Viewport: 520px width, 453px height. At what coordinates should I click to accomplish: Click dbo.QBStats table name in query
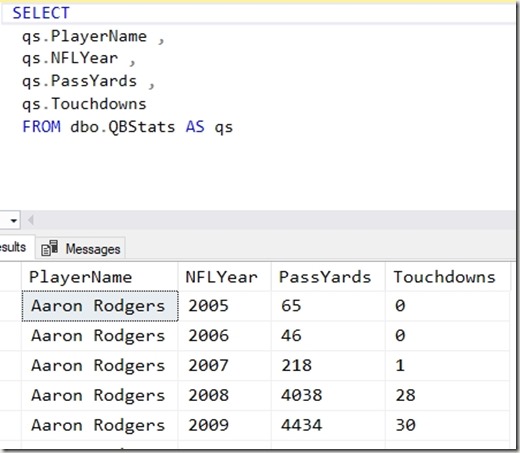(122, 127)
